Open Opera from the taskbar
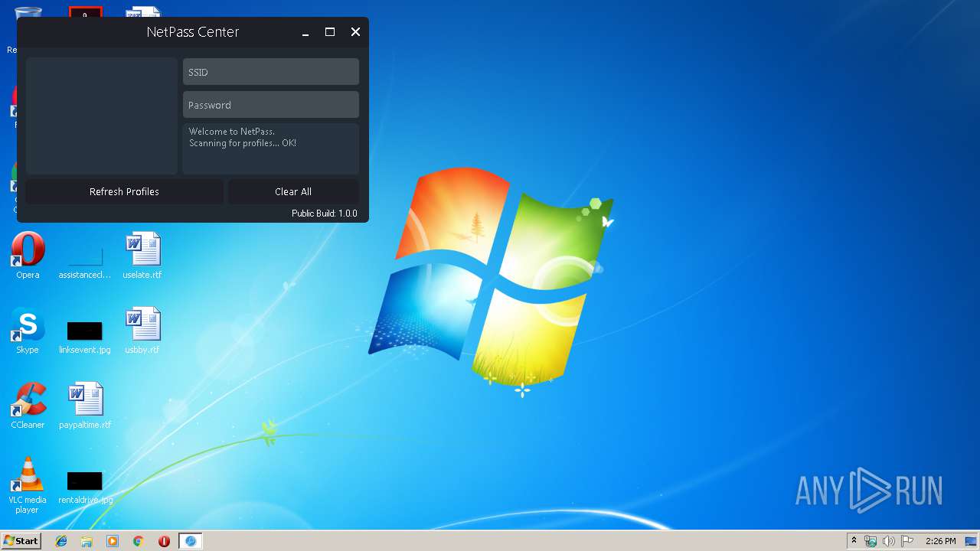Image resolution: width=980 pixels, height=551 pixels. [164, 541]
